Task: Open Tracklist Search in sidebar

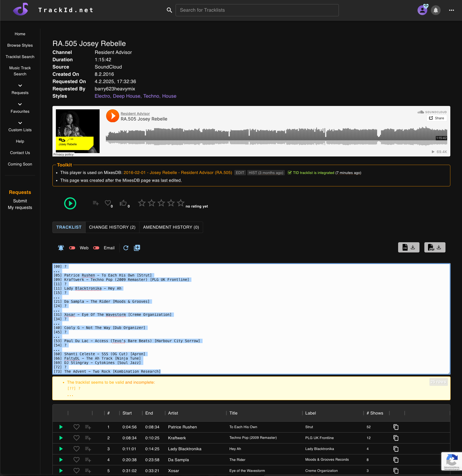Action: pyautogui.click(x=20, y=57)
